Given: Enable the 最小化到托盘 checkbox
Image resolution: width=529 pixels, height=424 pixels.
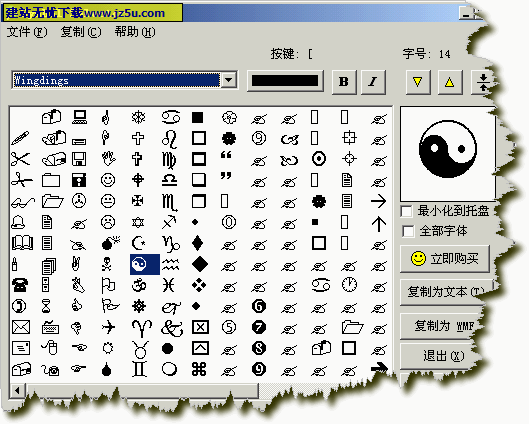Looking at the screenshot, I should tap(407, 211).
